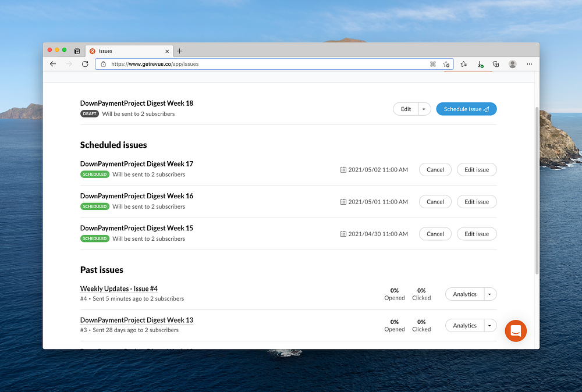Open the favorites list icon
This screenshot has width=582, height=392.
pos(464,64)
